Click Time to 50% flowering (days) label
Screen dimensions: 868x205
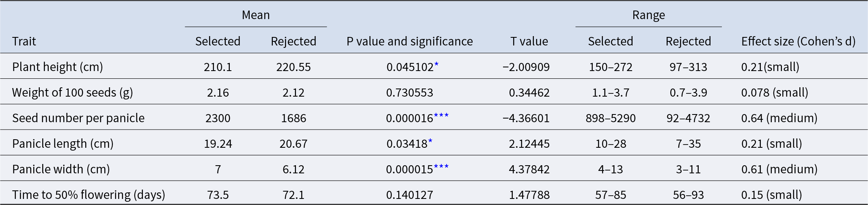pyautogui.click(x=89, y=194)
